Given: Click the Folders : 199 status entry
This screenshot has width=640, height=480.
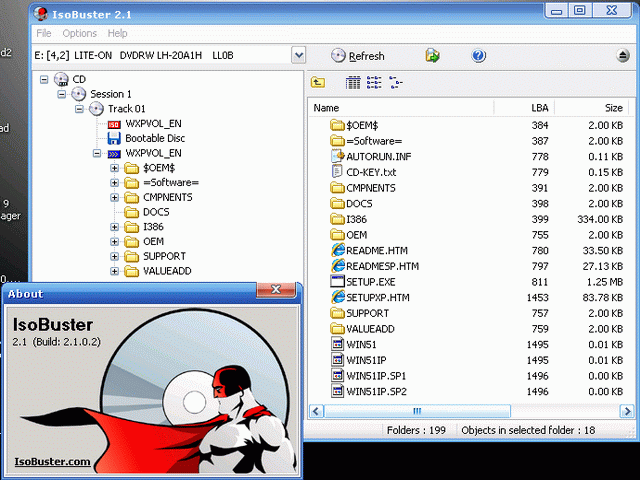Looking at the screenshot, I should point(416,430).
